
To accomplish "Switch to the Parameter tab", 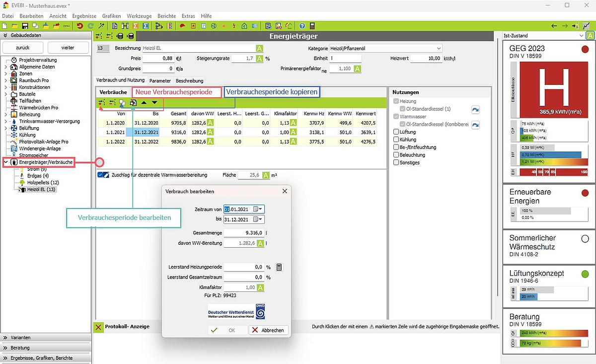I will (x=160, y=80).
